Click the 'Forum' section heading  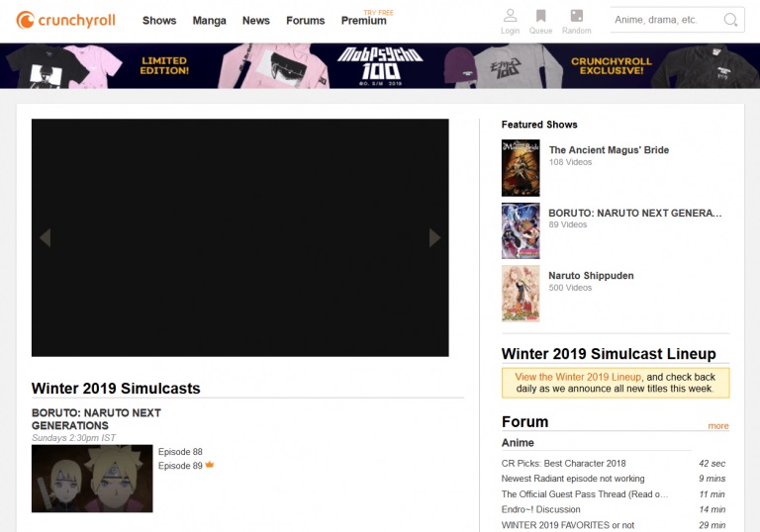[x=524, y=421]
